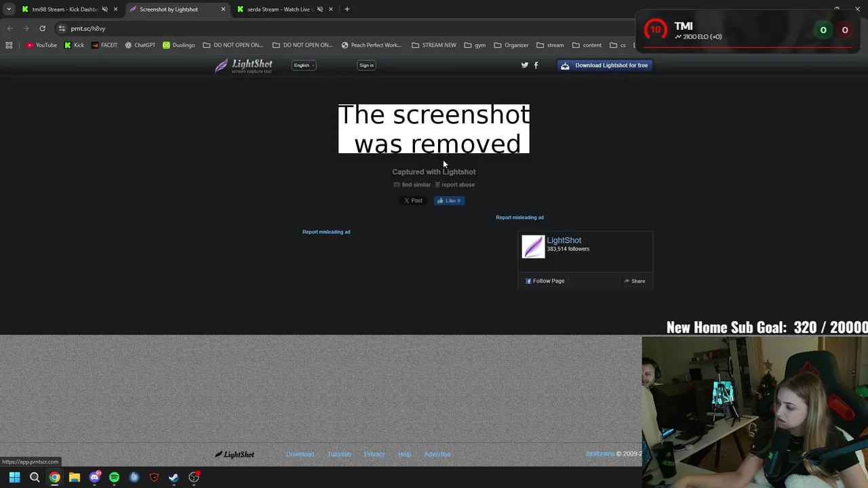This screenshot has width=868, height=488.
Task: Toggle mute icon on serda Stream tab
Action: pyautogui.click(x=319, y=9)
